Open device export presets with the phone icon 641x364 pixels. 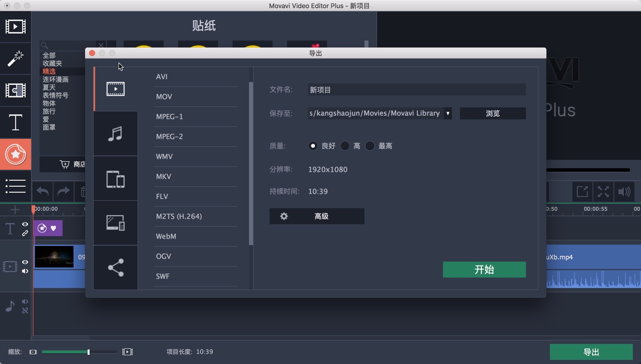(115, 178)
